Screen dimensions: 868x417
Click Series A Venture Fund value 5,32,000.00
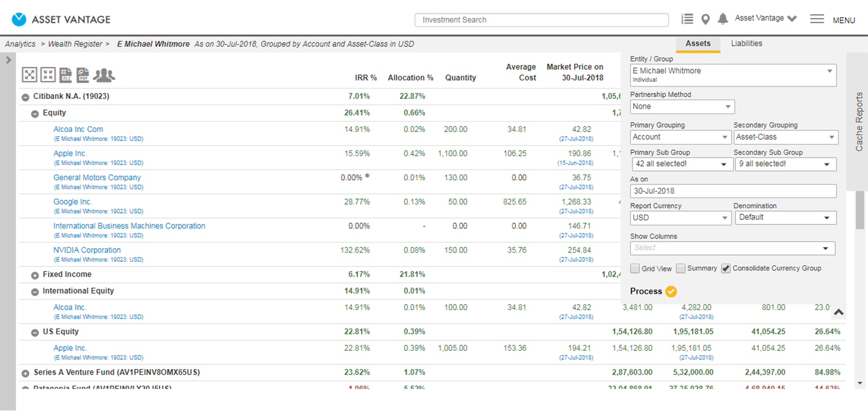tap(693, 372)
